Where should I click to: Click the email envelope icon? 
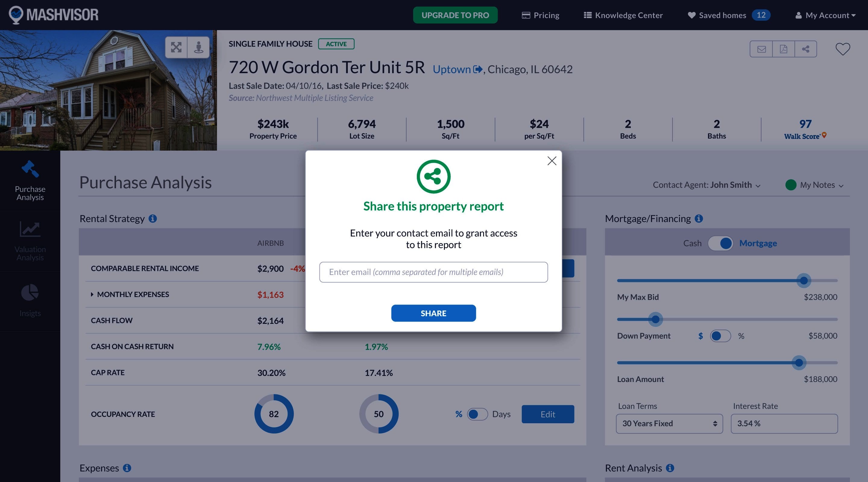pyautogui.click(x=761, y=49)
